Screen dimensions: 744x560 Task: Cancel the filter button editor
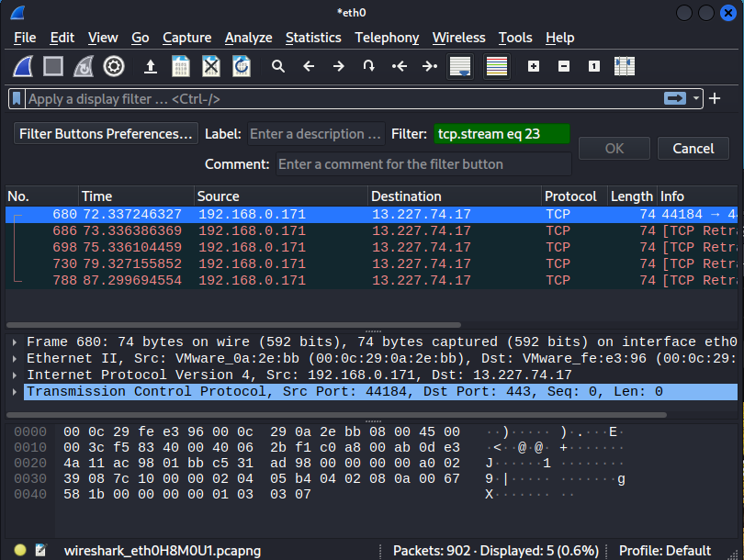click(693, 149)
